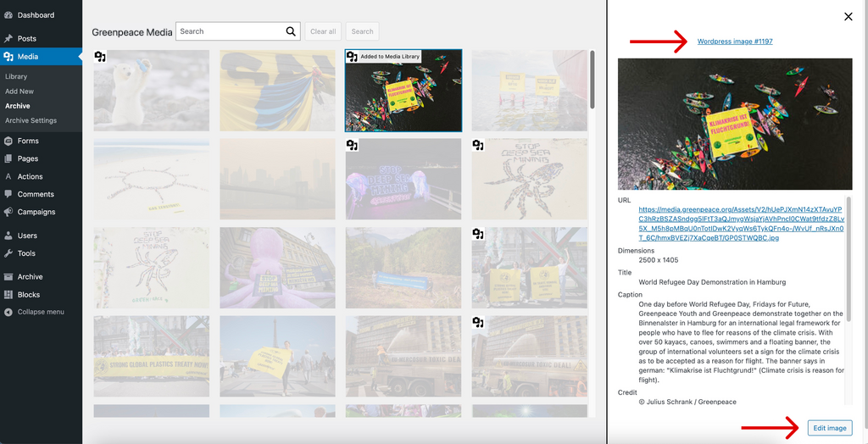Collapse the admin sidebar menu
The width and height of the screenshot is (868, 444).
(34, 312)
